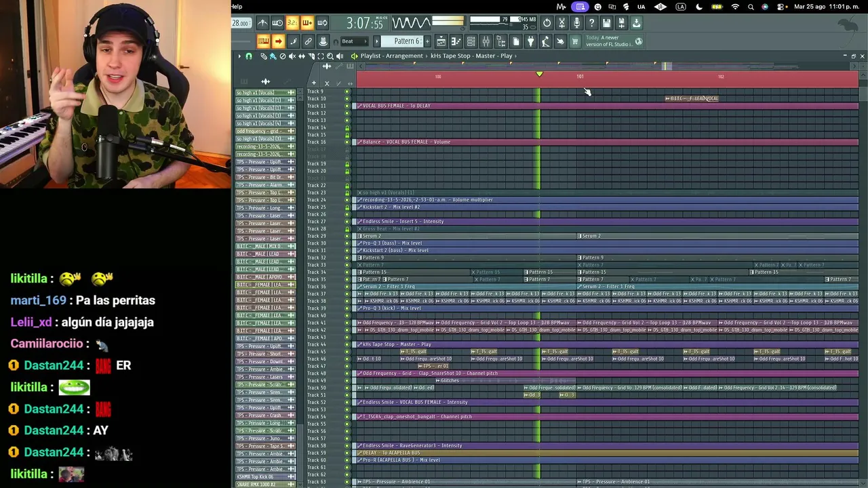Click the Wi-Fi status icon
This screenshot has width=868, height=488.
tap(735, 7)
